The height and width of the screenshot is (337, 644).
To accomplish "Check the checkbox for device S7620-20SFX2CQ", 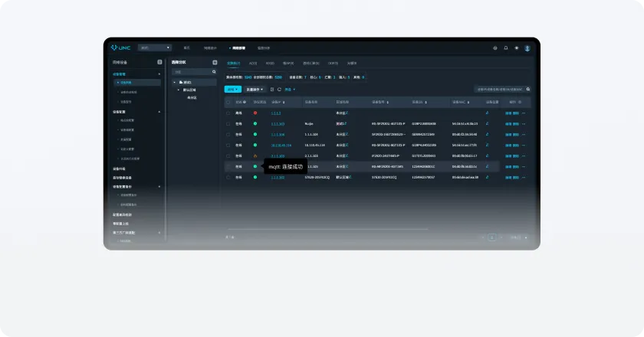I will (228, 178).
